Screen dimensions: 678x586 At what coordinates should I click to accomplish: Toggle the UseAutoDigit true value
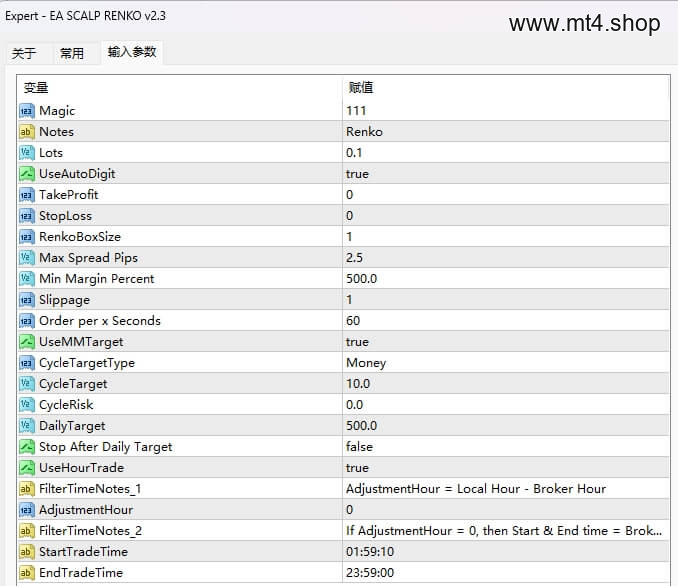coord(506,174)
